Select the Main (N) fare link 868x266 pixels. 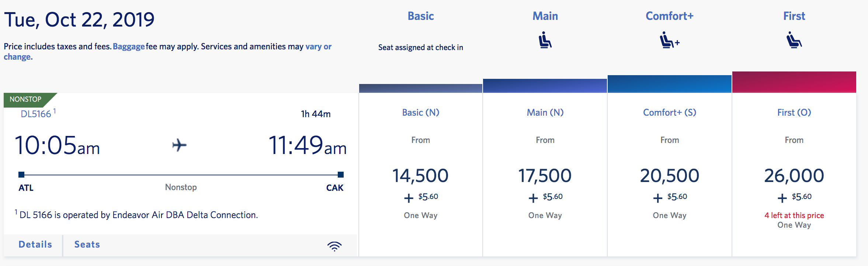coord(545,113)
